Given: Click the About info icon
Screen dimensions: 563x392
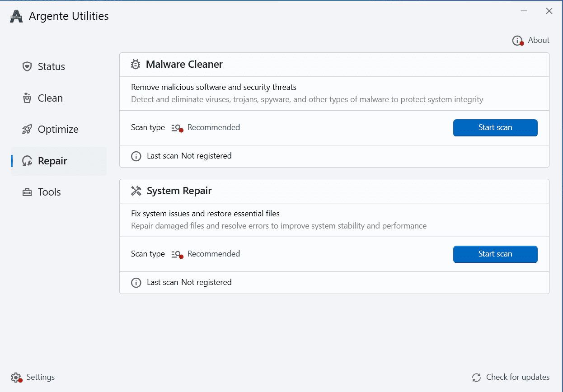Looking at the screenshot, I should click(517, 41).
